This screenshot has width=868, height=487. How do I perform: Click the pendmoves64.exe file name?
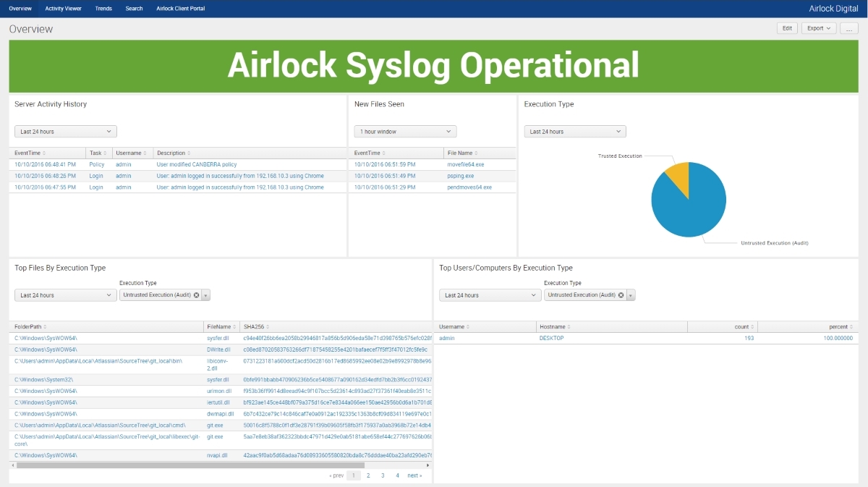click(x=469, y=187)
